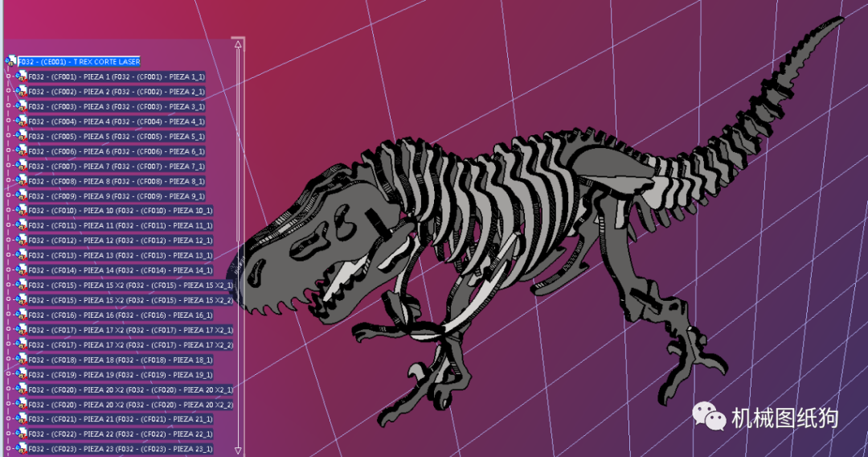Expand the PIEZA 19_1 tree node
The height and width of the screenshot is (457, 868).
(x=8, y=374)
